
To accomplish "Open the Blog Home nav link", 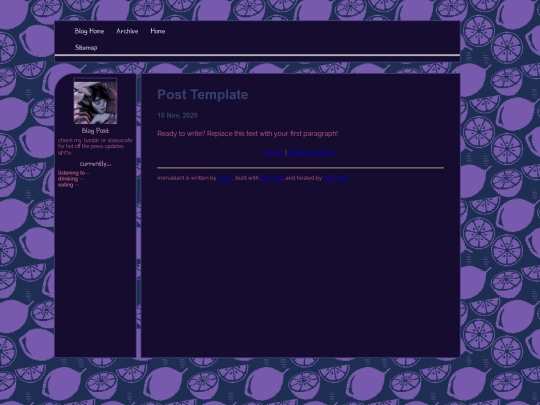I will point(89,31).
